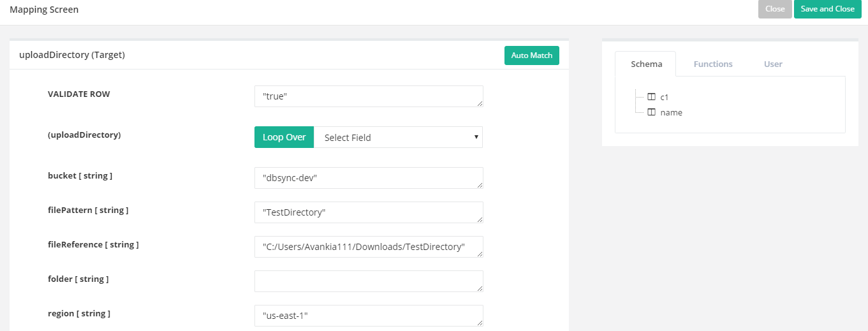The height and width of the screenshot is (331, 868).
Task: Focus the bucket text field
Action: (x=367, y=178)
